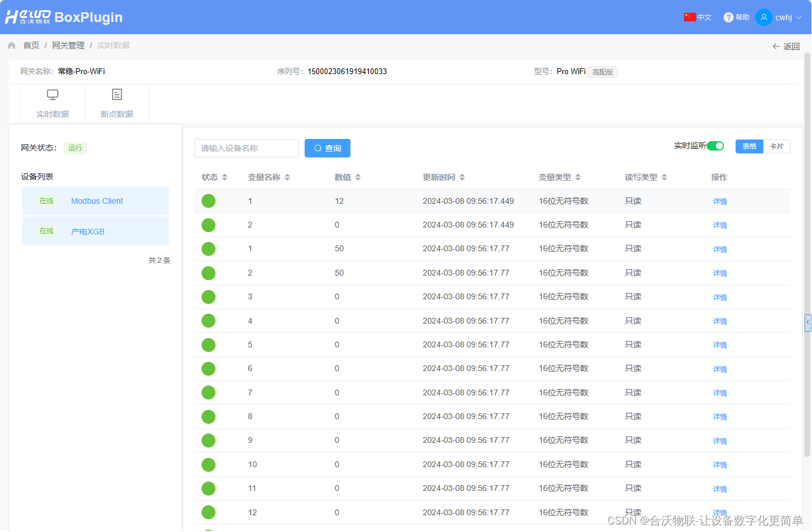
Task: Select Modbus Client device
Action: tap(96, 201)
